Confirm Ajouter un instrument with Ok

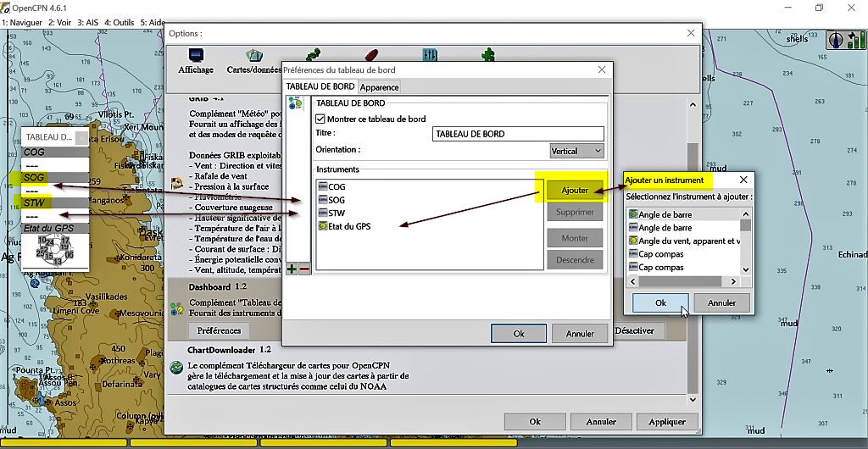660,303
